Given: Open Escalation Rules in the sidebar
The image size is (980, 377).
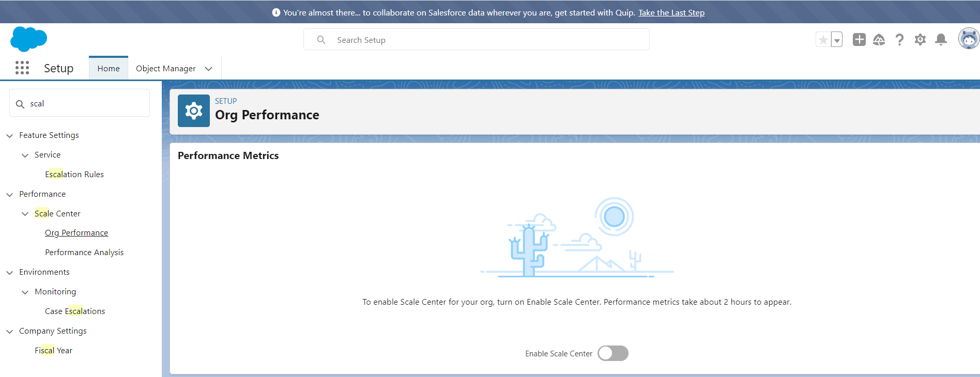Looking at the screenshot, I should [74, 174].
